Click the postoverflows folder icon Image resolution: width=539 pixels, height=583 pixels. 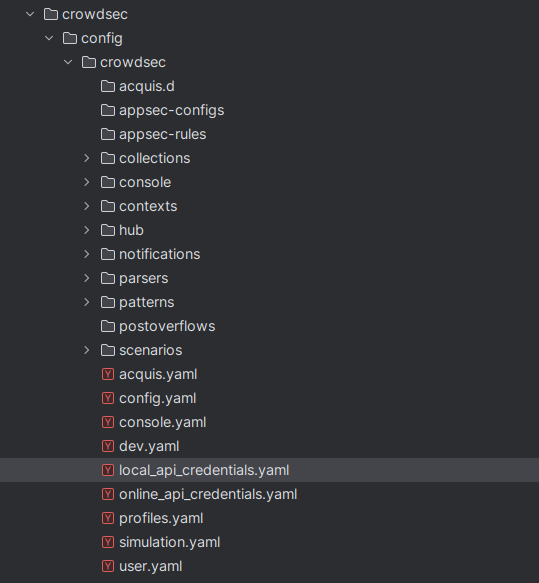[x=108, y=326]
